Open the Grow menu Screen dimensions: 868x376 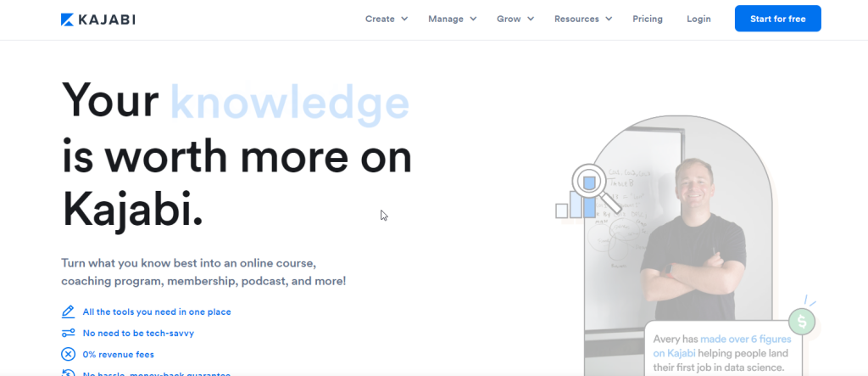point(515,19)
